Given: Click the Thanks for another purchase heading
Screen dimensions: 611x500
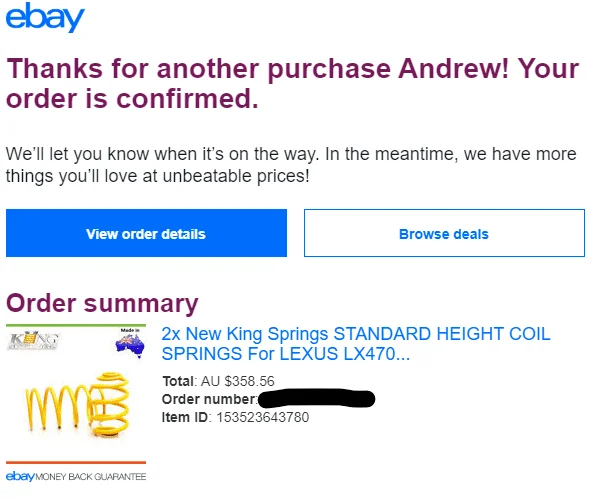Looking at the screenshot, I should tap(292, 83).
